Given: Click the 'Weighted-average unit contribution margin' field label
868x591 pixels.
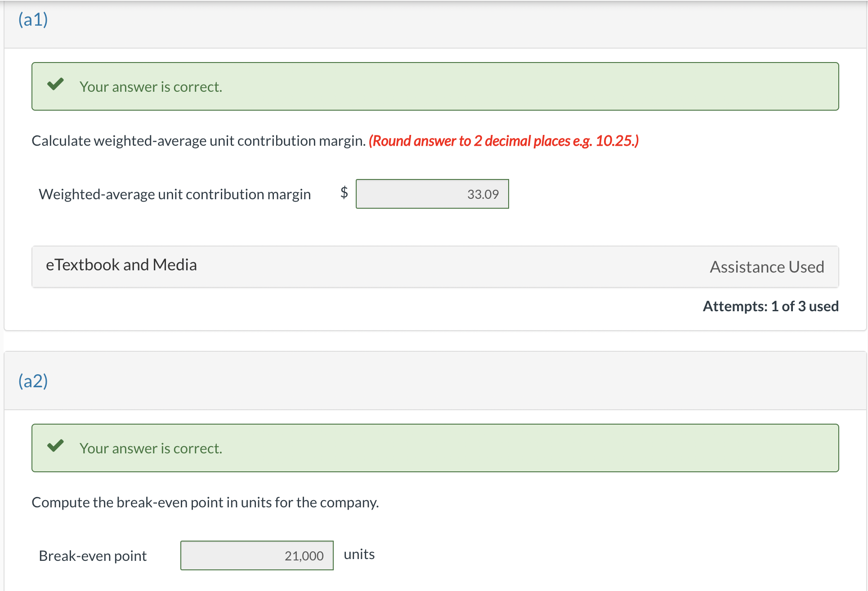Looking at the screenshot, I should tap(175, 194).
